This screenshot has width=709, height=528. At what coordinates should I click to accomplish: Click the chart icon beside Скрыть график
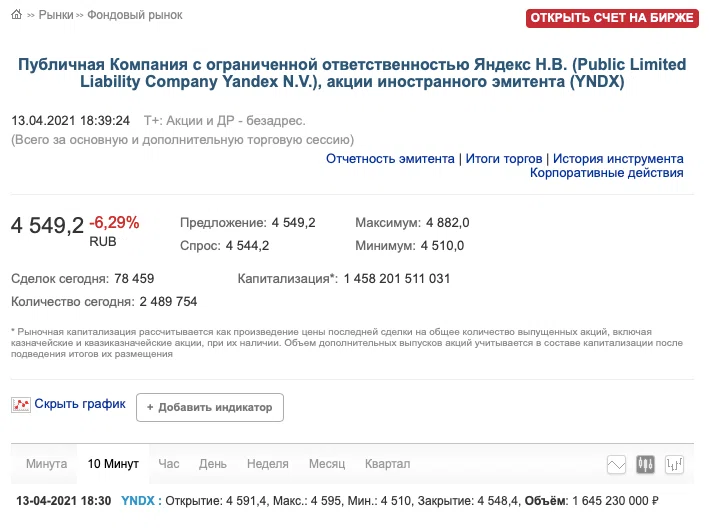pyautogui.click(x=21, y=405)
